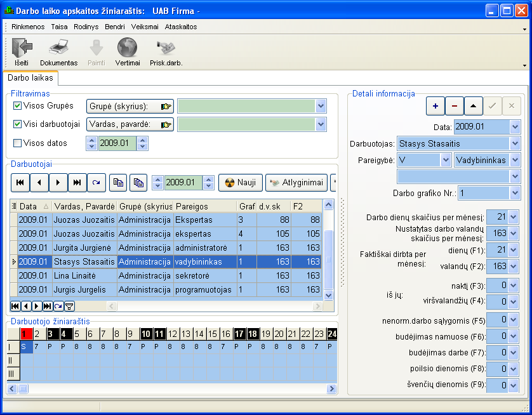Uncheck the Visi darbuotojai checkbox
Screen dimensions: 532x415
tap(17, 124)
